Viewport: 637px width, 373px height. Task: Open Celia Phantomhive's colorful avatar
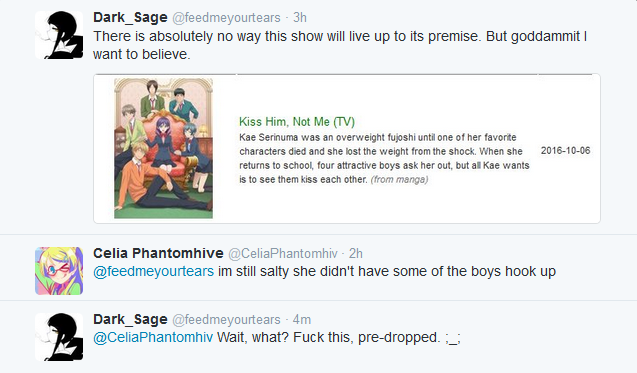pos(59,271)
